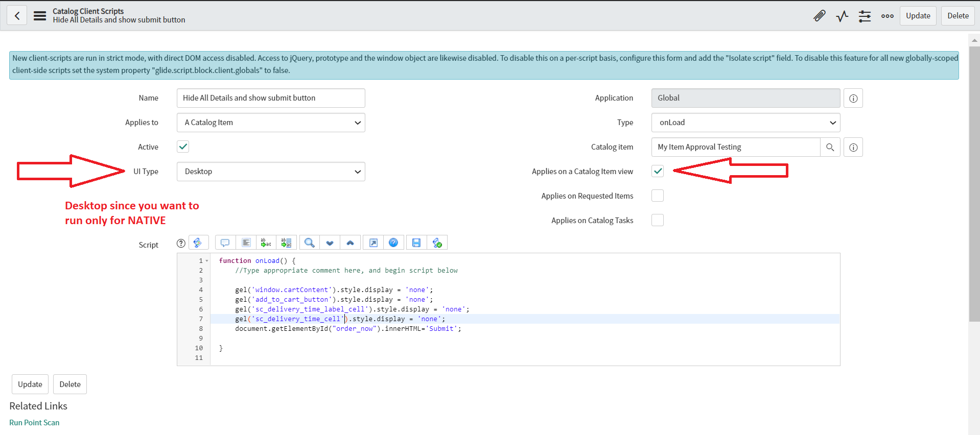Screen dimensions: 980x435
Task: Save the script with floppy icon
Action: 416,243
